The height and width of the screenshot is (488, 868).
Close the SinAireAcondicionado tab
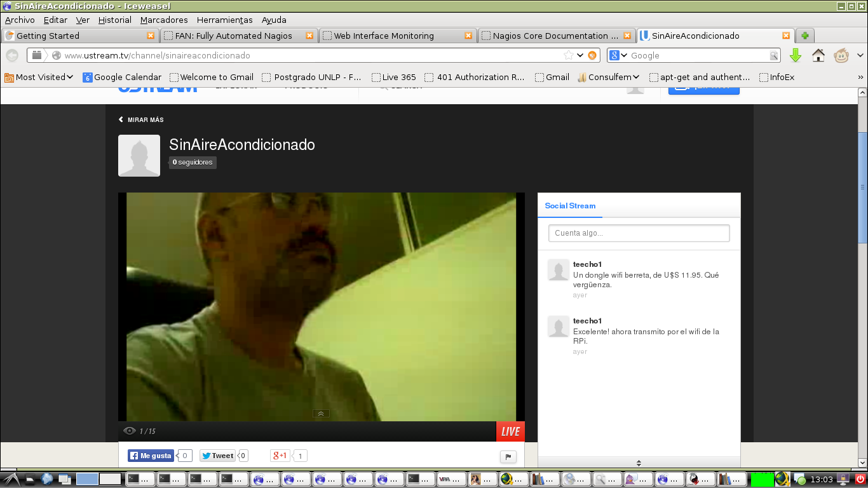(x=786, y=36)
